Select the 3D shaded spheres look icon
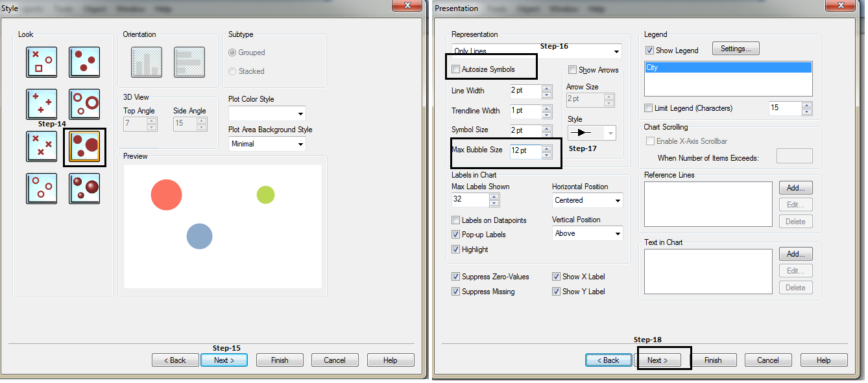The width and height of the screenshot is (868, 383). [84, 189]
